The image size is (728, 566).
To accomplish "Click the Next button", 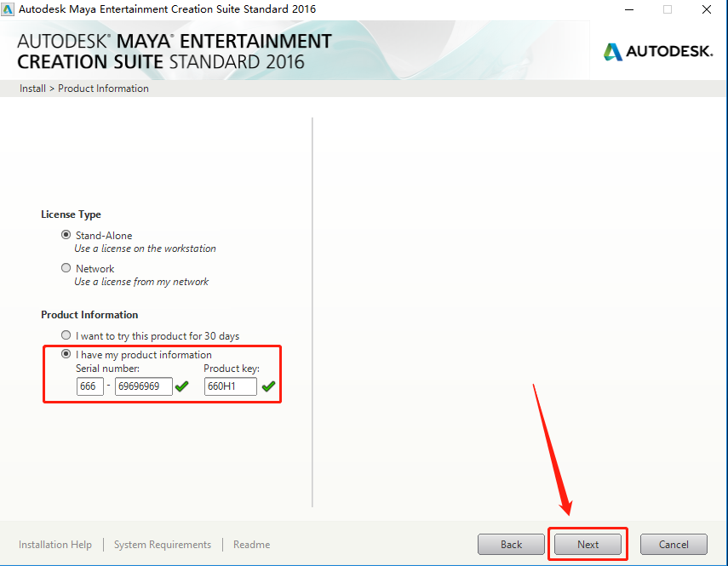I will click(x=588, y=544).
